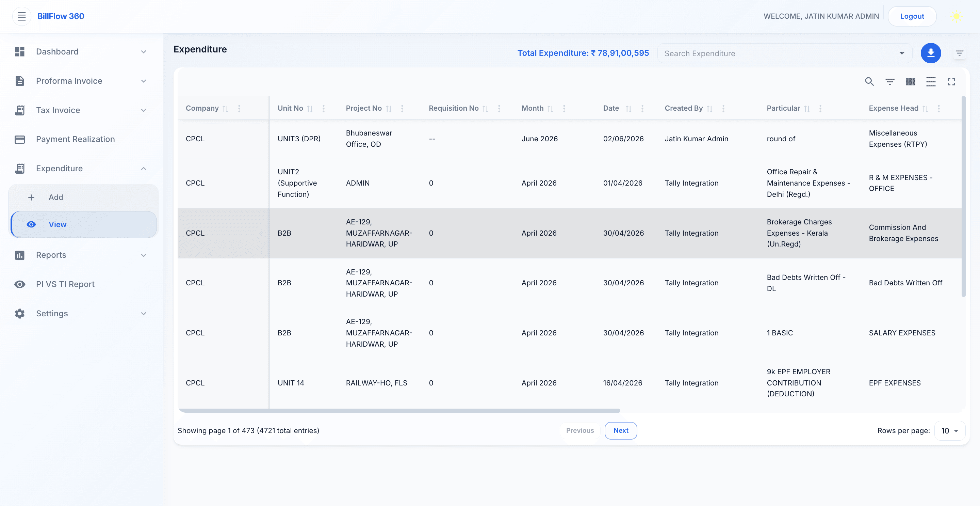Open Payment Realization page
The height and width of the screenshot is (506, 980).
coord(81,139)
